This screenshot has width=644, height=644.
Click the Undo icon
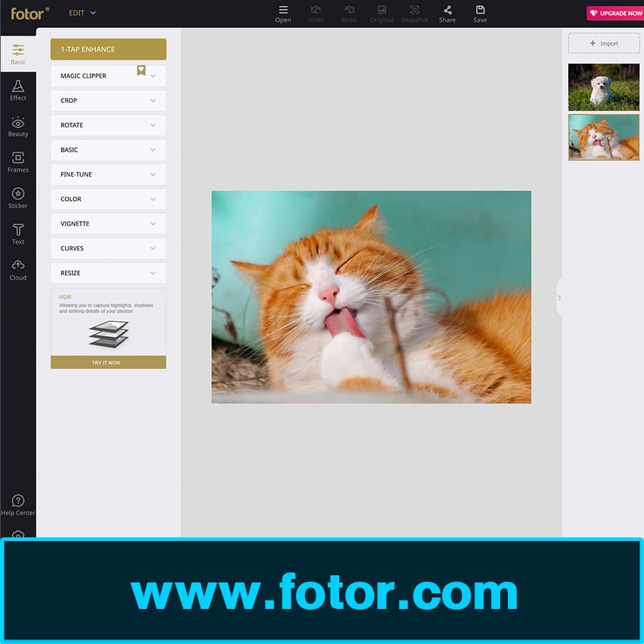pos(316,14)
